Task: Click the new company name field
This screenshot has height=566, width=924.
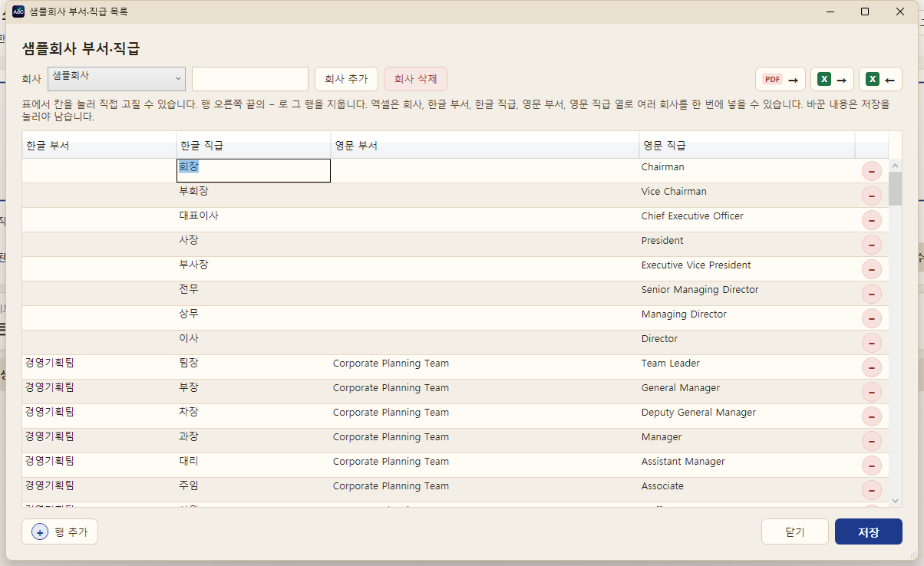Action: click(x=250, y=79)
